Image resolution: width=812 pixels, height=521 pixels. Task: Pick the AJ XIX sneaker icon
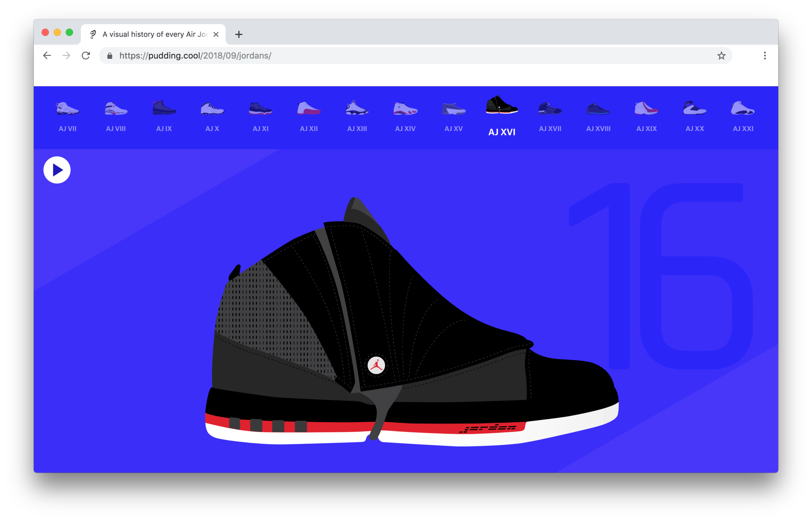click(646, 108)
